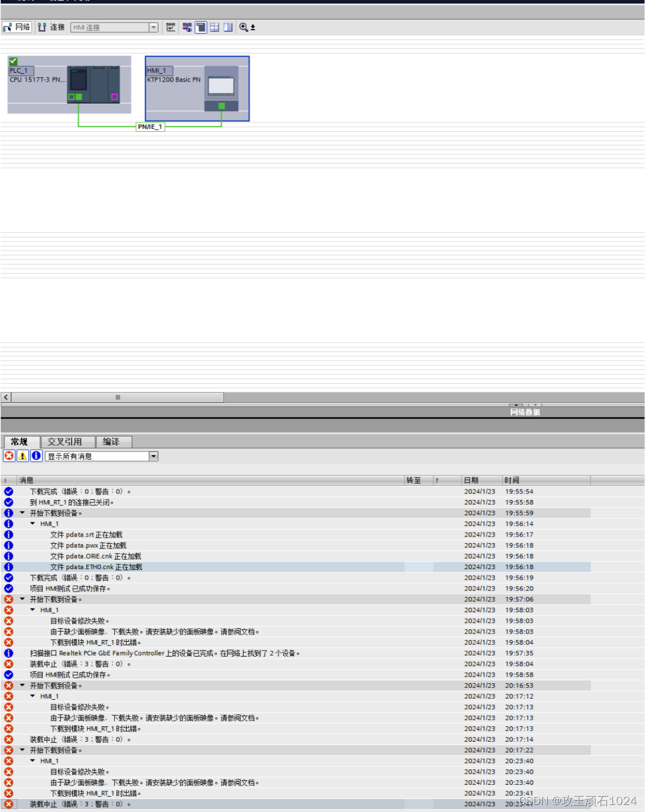Open the zoom level dropdown arrow
The image size is (646, 812).
253,28
